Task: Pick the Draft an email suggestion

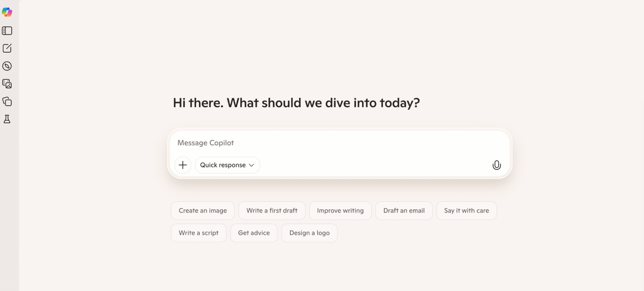Action: [x=404, y=210]
